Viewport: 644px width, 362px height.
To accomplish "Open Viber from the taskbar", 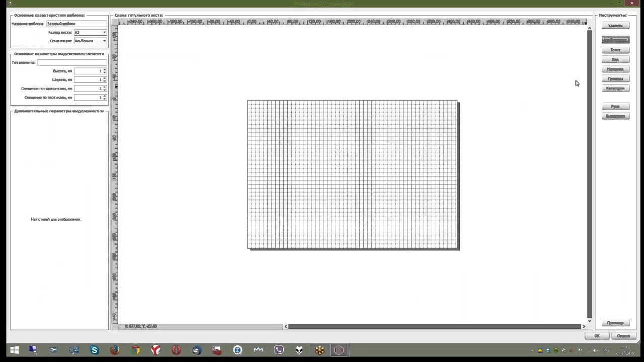I will [x=279, y=350].
